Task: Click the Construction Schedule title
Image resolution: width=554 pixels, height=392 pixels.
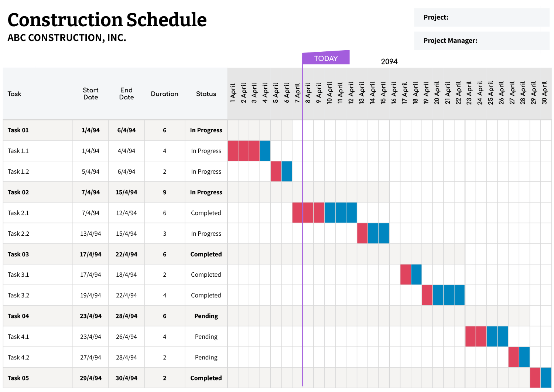Action: coord(107,20)
